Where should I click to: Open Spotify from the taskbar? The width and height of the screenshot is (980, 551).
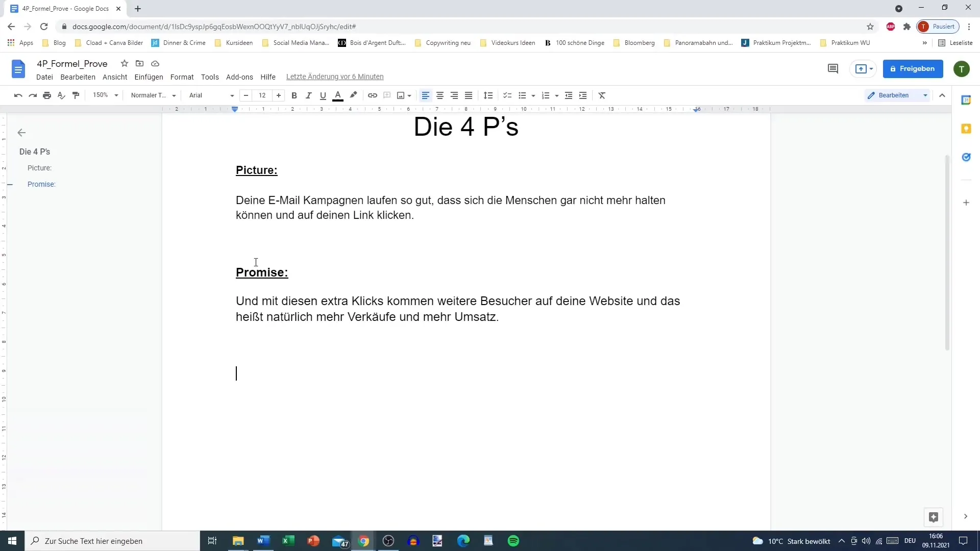click(513, 541)
